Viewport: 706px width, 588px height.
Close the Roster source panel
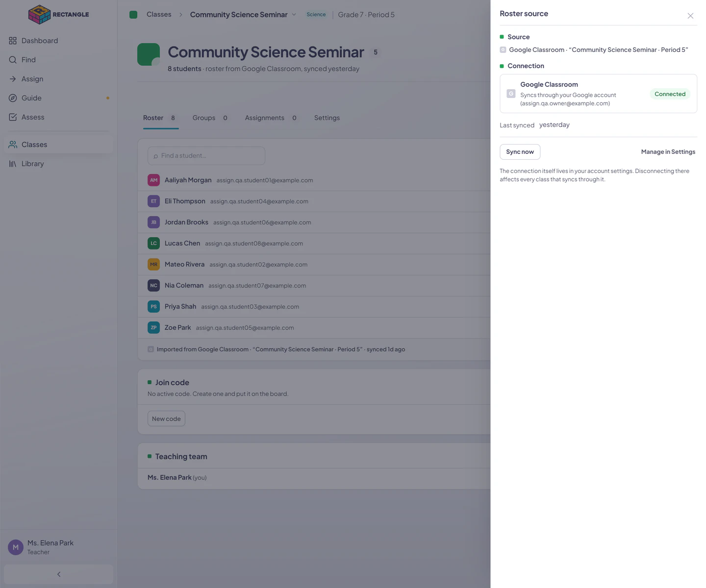click(x=690, y=16)
